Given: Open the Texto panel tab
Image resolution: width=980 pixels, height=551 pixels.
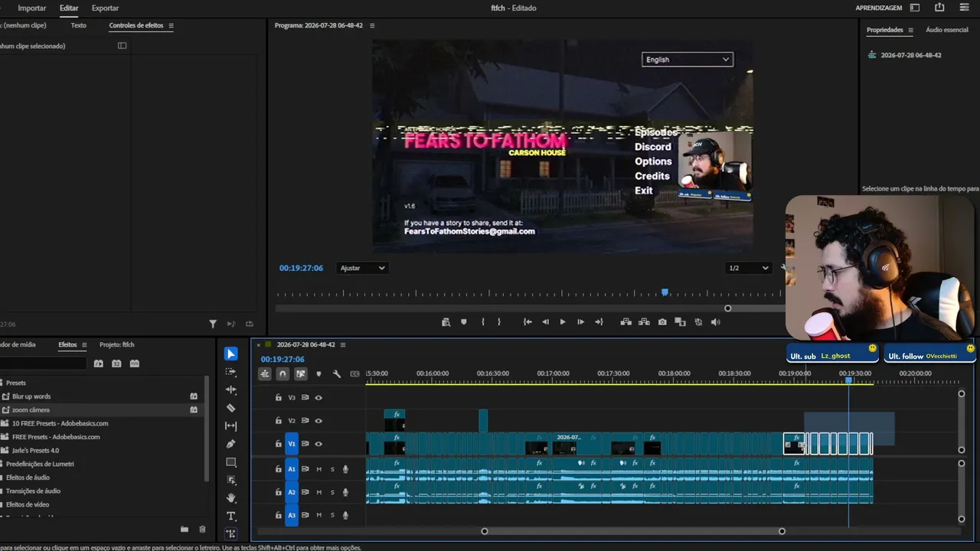Looking at the screenshot, I should tap(78, 25).
